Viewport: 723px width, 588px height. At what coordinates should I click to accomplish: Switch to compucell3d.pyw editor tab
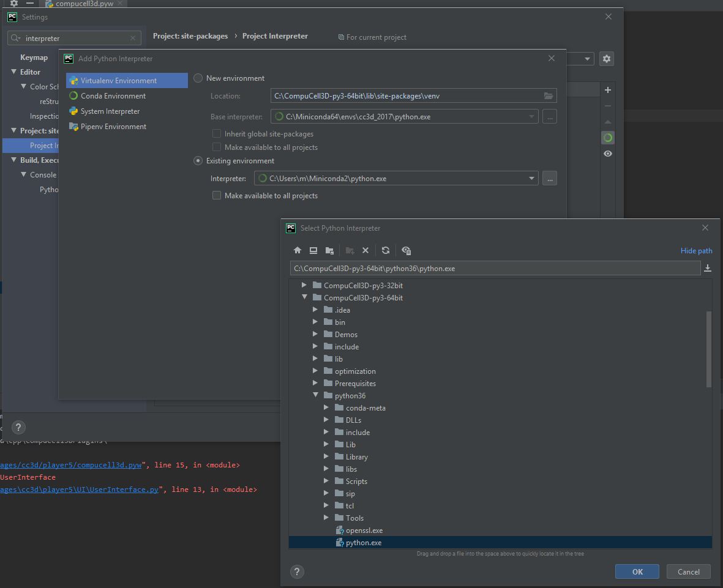pos(84,4)
